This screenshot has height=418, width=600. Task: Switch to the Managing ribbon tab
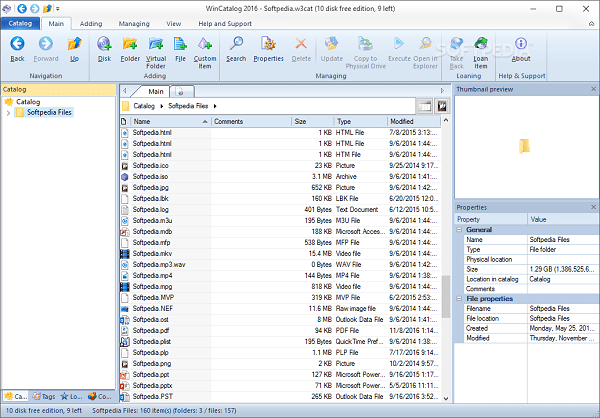tap(134, 24)
